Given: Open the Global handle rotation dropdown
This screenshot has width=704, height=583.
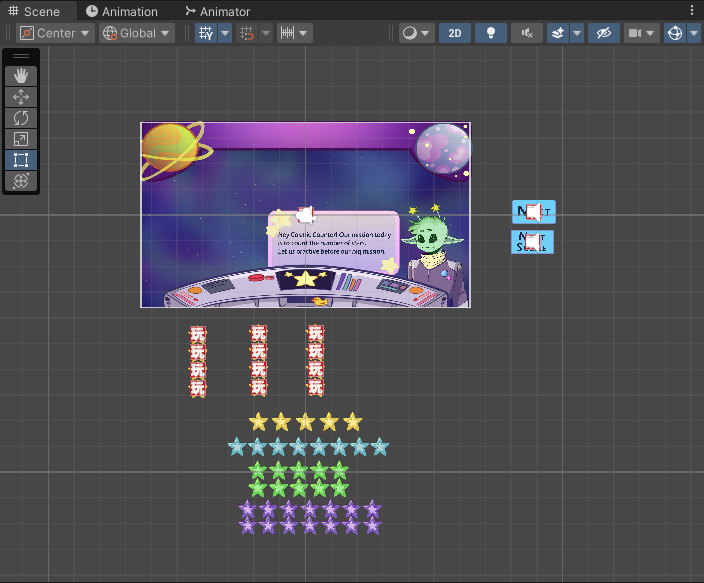Looking at the screenshot, I should click(x=136, y=33).
